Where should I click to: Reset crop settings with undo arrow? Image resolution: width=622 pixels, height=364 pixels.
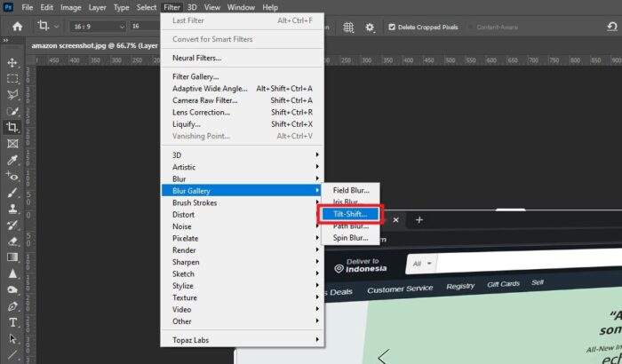pos(612,27)
